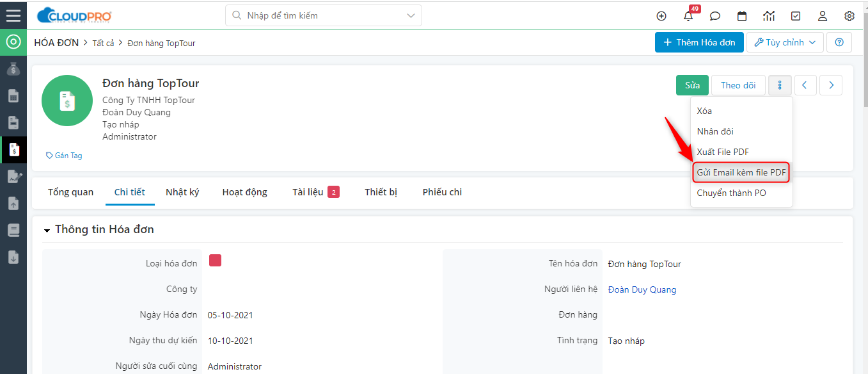
Task: Click the Ngày Hóa đơn value 05-10-2021
Action: [x=230, y=315]
